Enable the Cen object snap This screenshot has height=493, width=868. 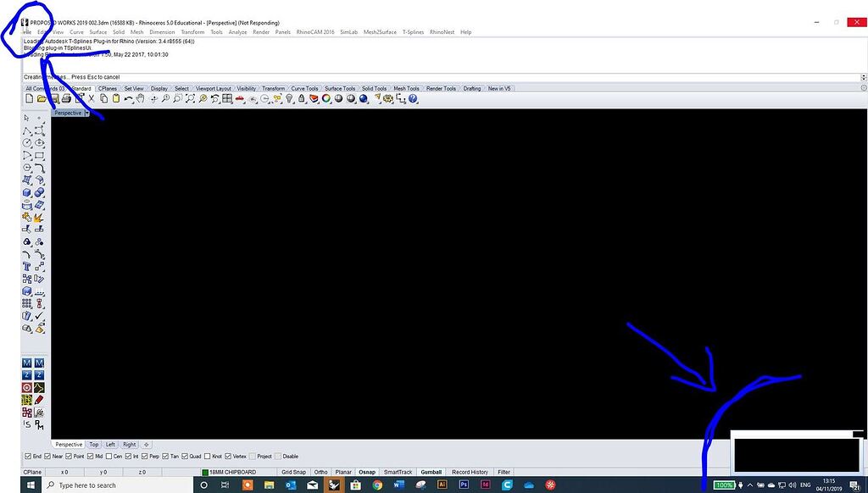point(109,456)
